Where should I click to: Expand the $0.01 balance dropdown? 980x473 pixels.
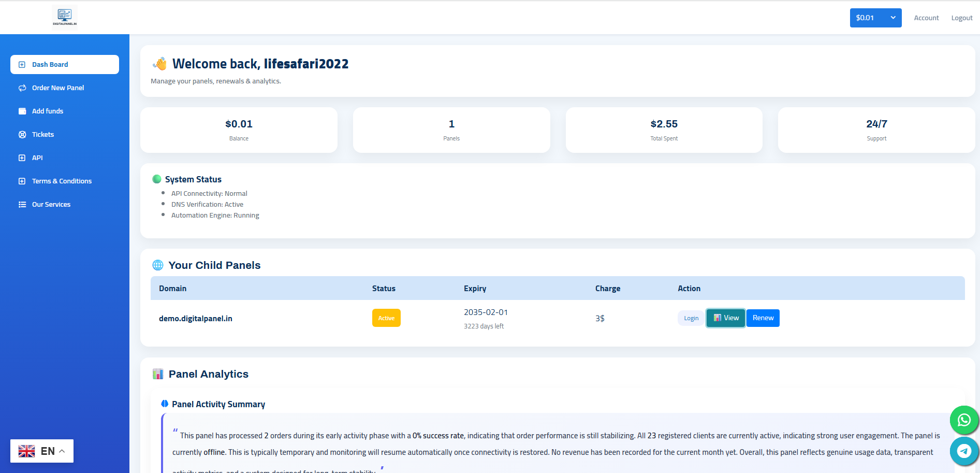pyautogui.click(x=875, y=18)
